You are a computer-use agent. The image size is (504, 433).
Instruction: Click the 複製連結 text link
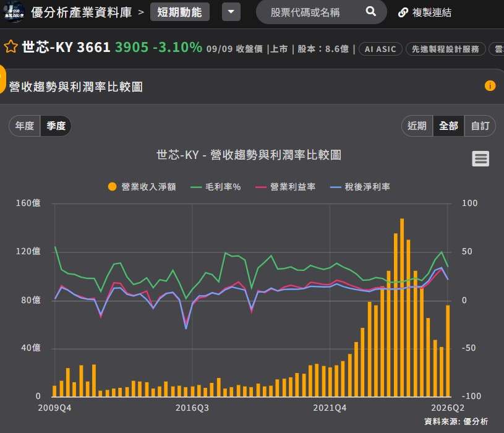click(432, 12)
